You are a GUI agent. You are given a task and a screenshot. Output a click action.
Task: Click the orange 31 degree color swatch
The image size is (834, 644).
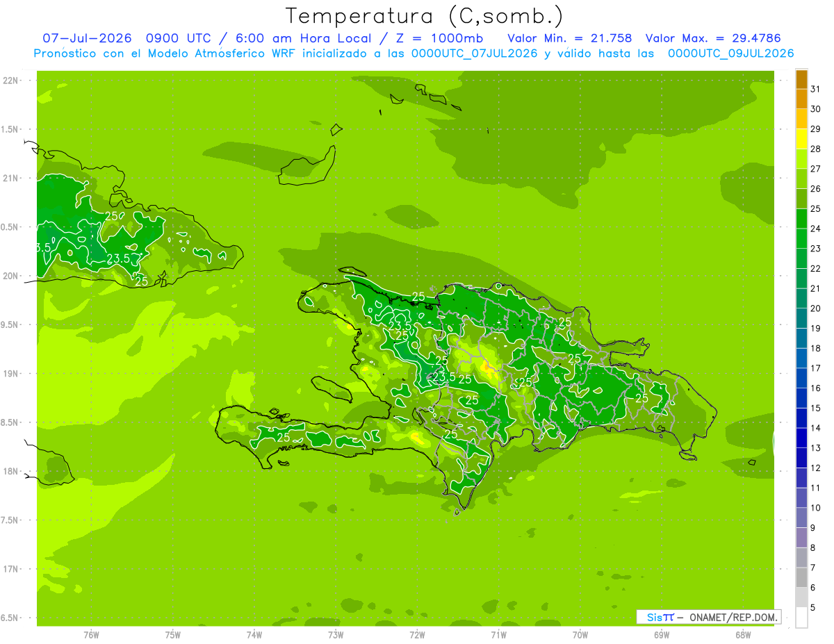point(801,79)
